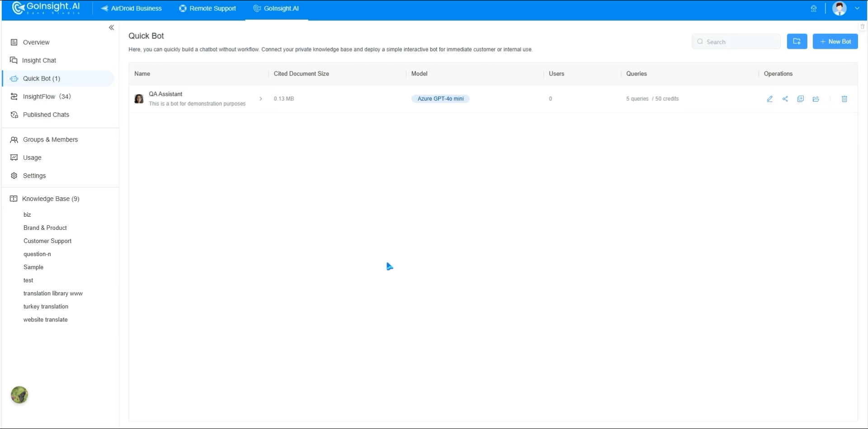Click the Overview sidebar icon
This screenshot has height=429, width=868.
tap(14, 42)
